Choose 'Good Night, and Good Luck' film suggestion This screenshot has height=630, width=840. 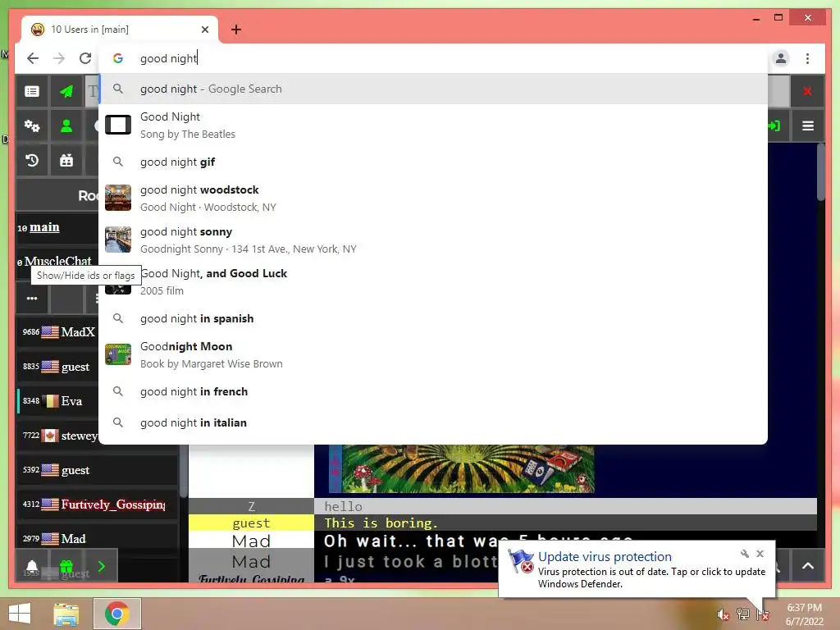433,282
